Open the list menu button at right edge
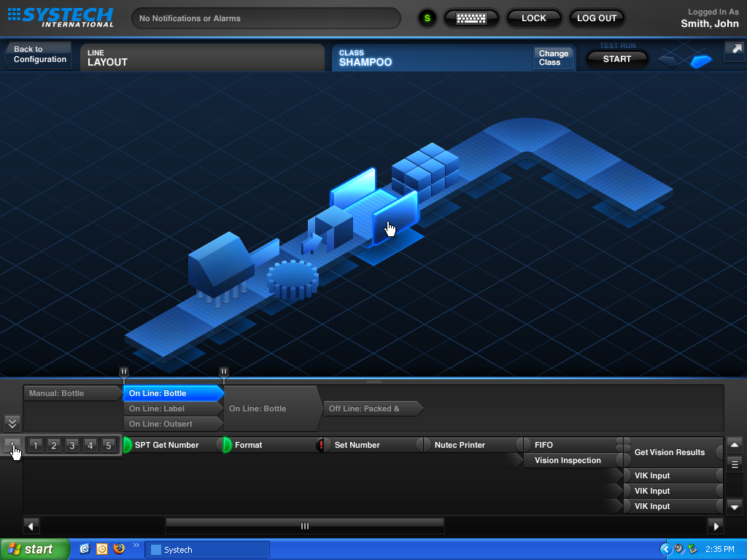747x560 pixels. tap(735, 464)
